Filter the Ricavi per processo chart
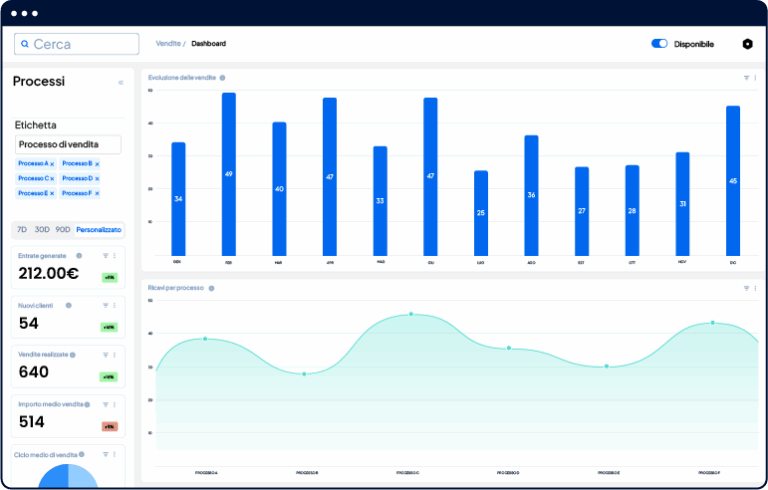This screenshot has width=768, height=490. tap(746, 289)
